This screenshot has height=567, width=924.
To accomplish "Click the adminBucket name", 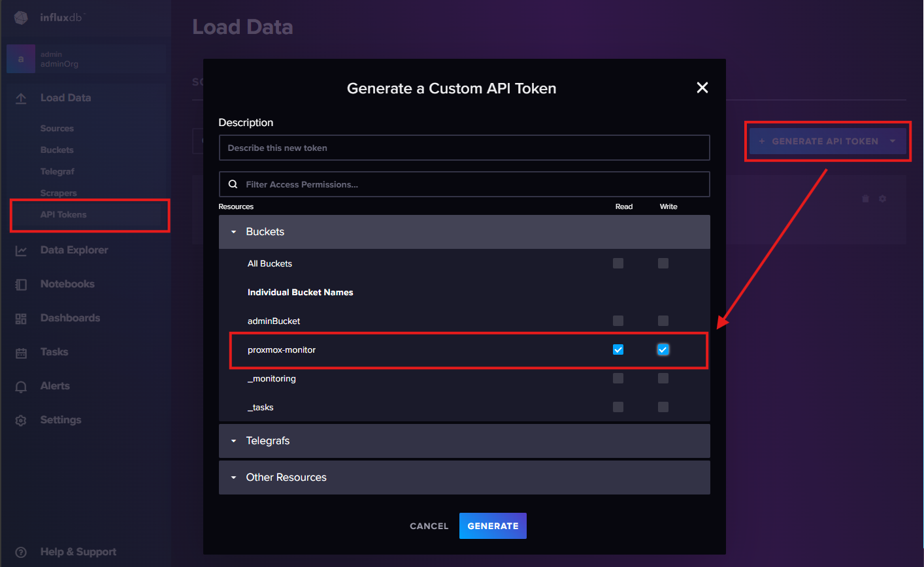I will 274,321.
